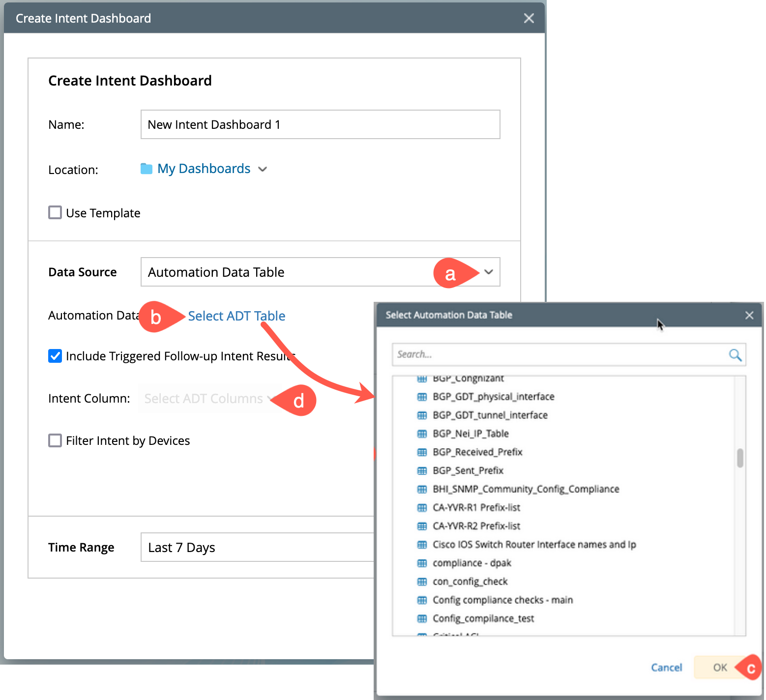This screenshot has height=700, width=766.
Task: Click the BGP_Nei_IP_Table table icon
Action: point(422,434)
